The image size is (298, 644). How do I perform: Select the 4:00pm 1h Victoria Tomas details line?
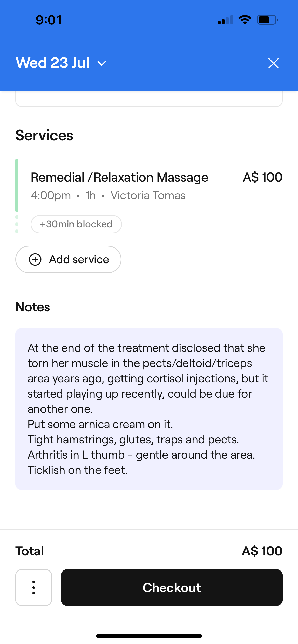point(108,196)
